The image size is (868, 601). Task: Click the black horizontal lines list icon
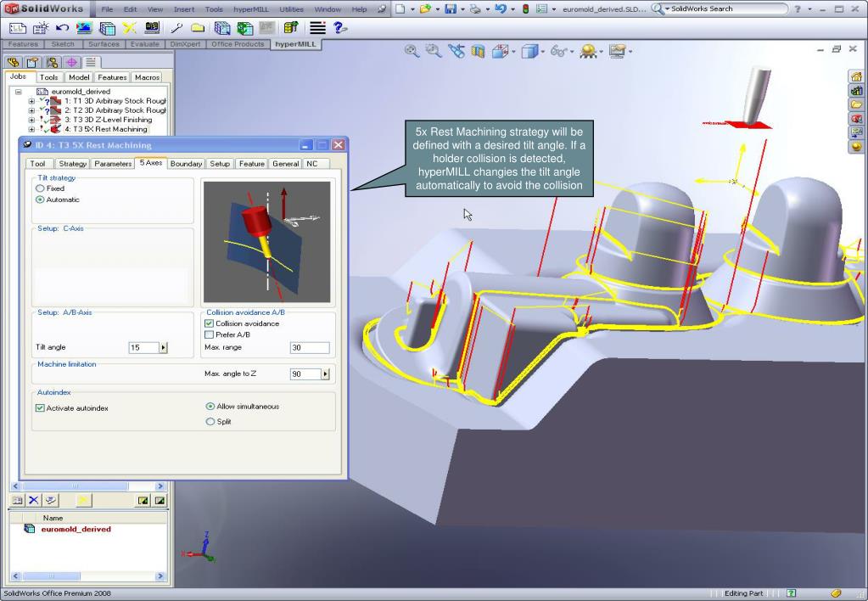click(x=317, y=28)
